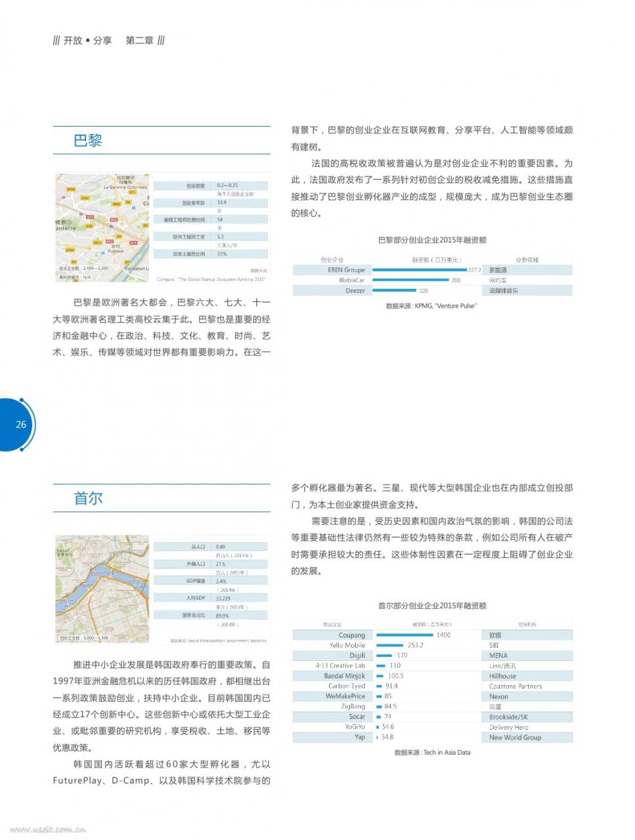The height and width of the screenshot is (840, 635).
Task: Click the Paris street map thumbnail
Action: 102,227
